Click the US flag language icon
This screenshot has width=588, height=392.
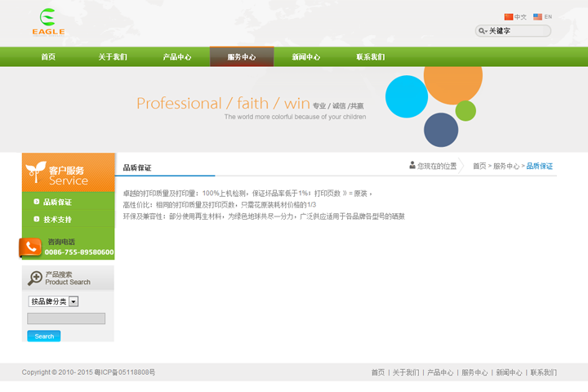tap(537, 17)
